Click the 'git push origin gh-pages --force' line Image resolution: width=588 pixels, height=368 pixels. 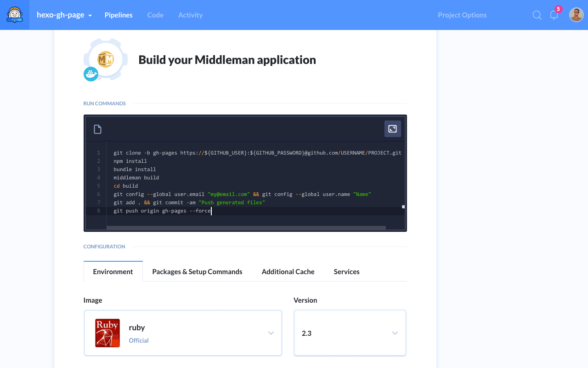pyautogui.click(x=162, y=211)
